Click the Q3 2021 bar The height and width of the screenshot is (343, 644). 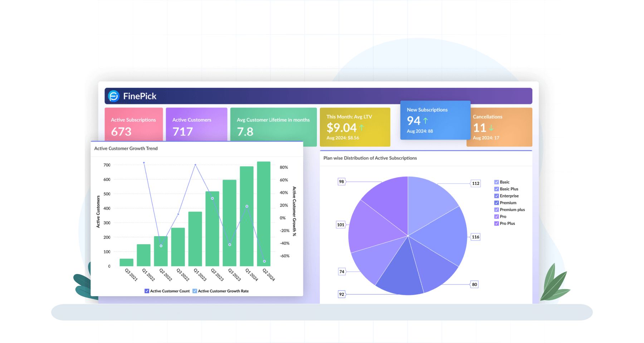126,263
